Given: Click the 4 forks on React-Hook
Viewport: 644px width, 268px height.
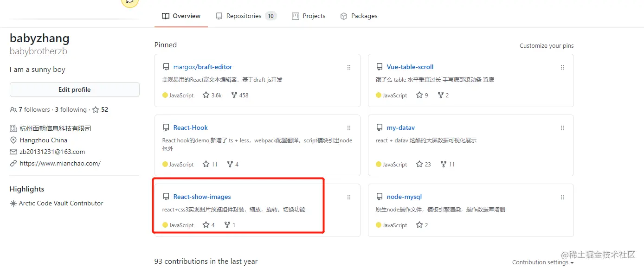Looking at the screenshot, I should click(x=232, y=164).
